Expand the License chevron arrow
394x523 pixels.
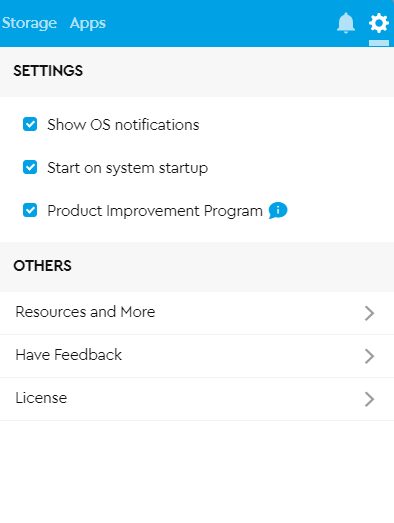tap(369, 399)
